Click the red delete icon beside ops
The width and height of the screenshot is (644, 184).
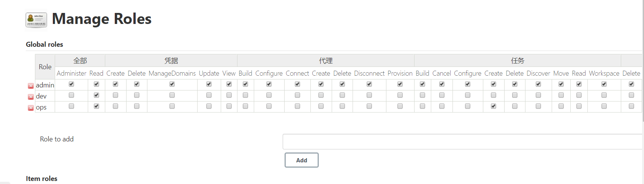[31, 108]
